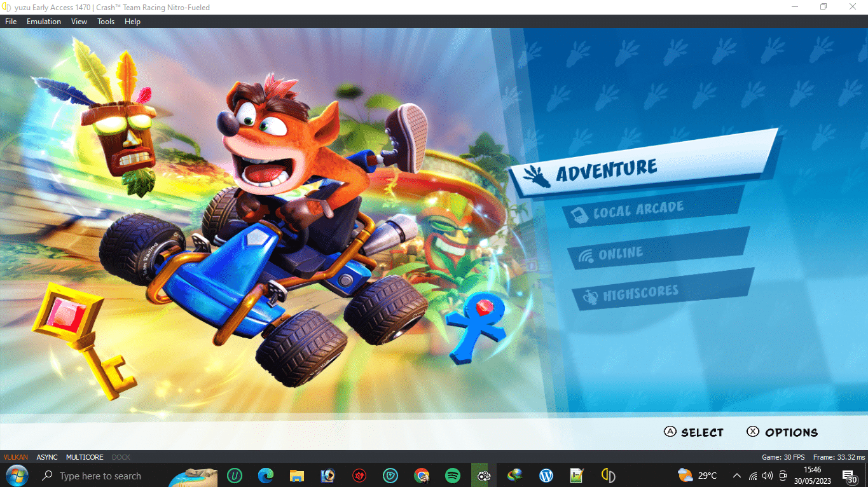The height and width of the screenshot is (487, 868).
Task: Open the blue eye taskbar app
Action: point(328,476)
